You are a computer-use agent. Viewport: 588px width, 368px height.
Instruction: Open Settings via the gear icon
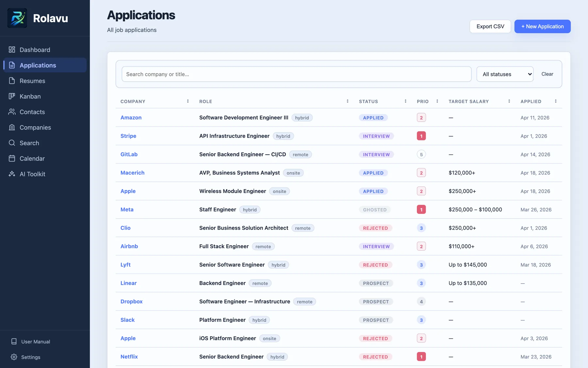coord(14,357)
